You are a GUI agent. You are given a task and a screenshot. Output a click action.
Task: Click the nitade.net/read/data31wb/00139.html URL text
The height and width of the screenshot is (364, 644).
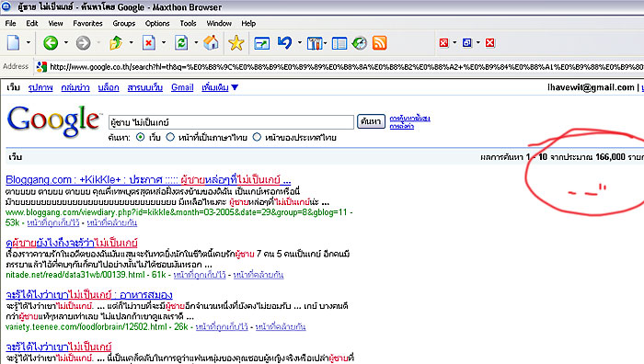click(x=75, y=275)
